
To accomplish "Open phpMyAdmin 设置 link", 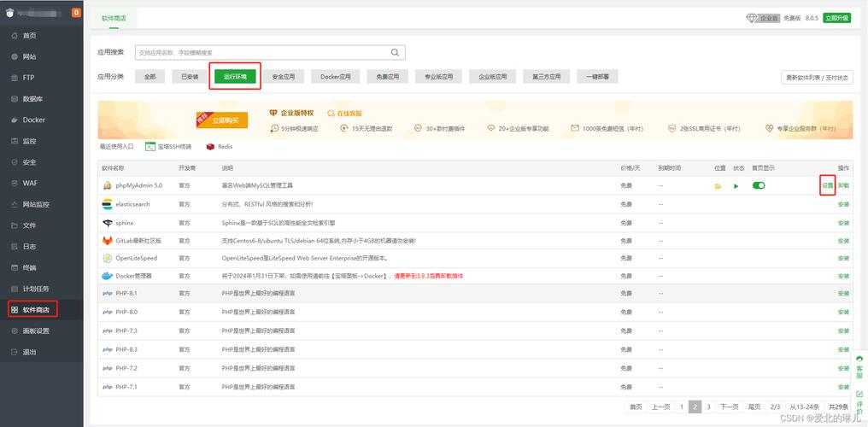I will coord(828,186).
